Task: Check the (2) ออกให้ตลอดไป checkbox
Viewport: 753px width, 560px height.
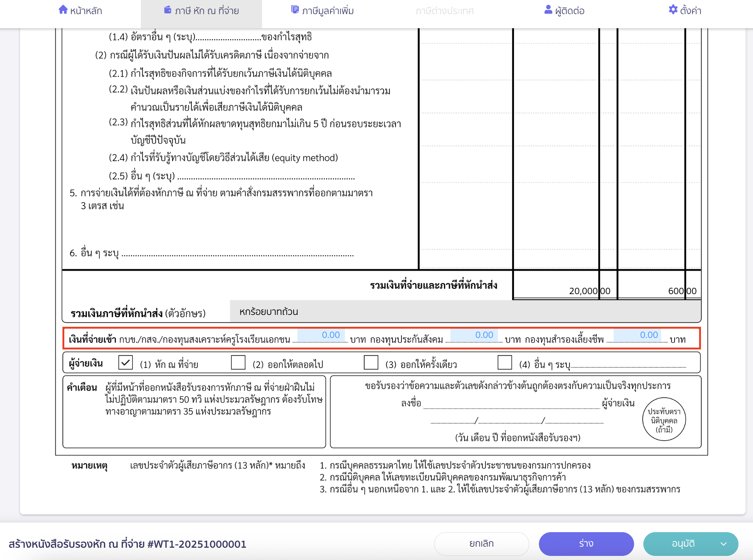Action: coord(238,363)
